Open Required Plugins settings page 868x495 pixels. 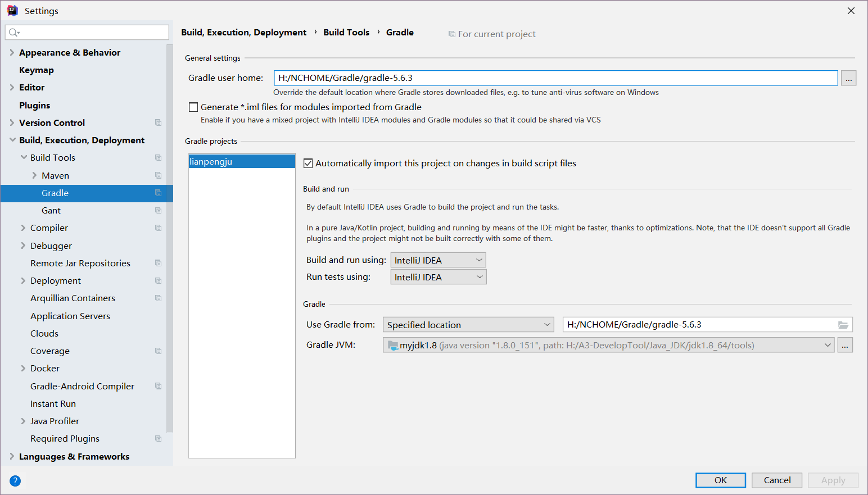[65, 439]
